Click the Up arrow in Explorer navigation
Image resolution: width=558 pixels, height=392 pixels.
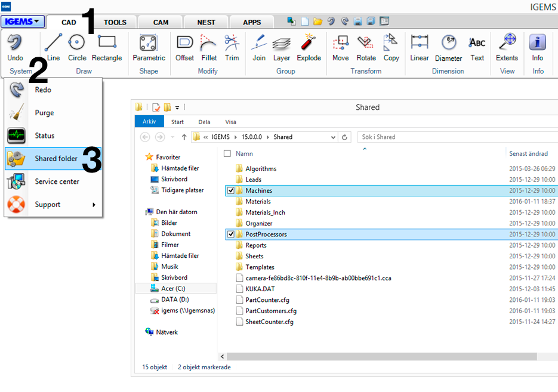[184, 137]
